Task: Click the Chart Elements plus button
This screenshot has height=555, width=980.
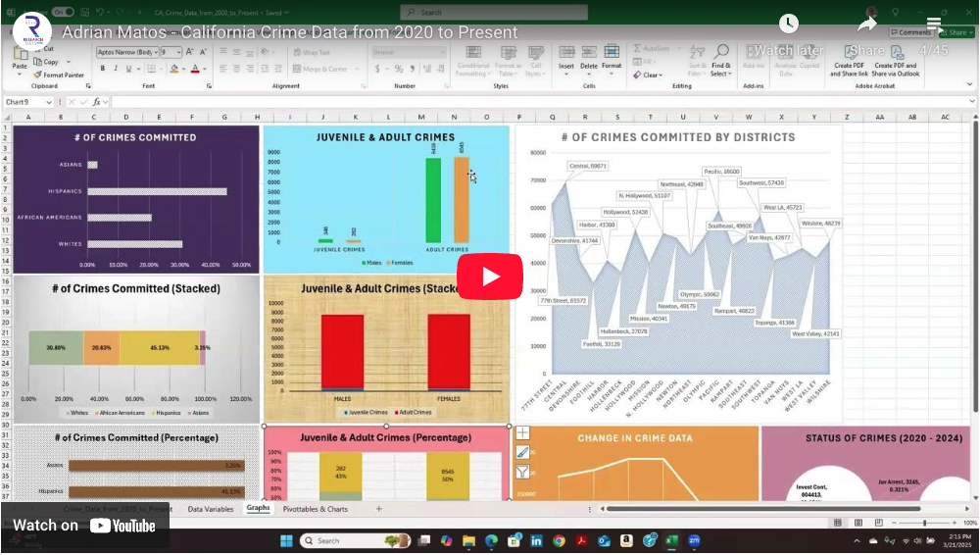Action: (523, 432)
